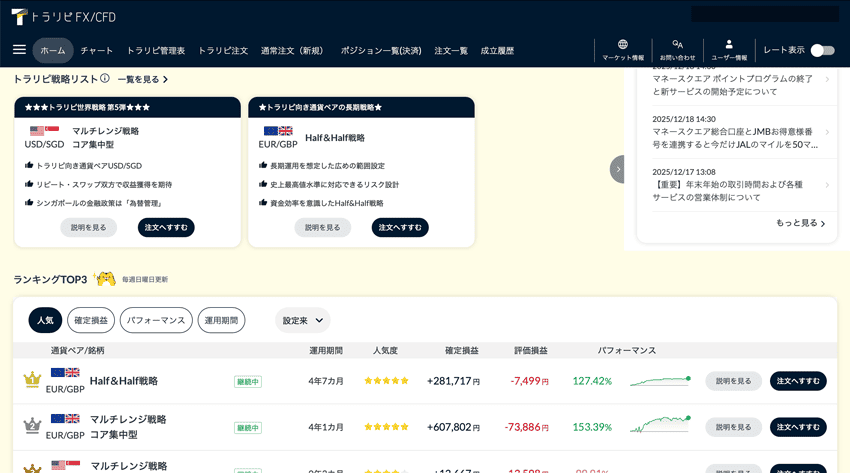The image size is (850, 473).
Task: Open マーケット情報 globe icon
Action: pyautogui.click(x=623, y=44)
